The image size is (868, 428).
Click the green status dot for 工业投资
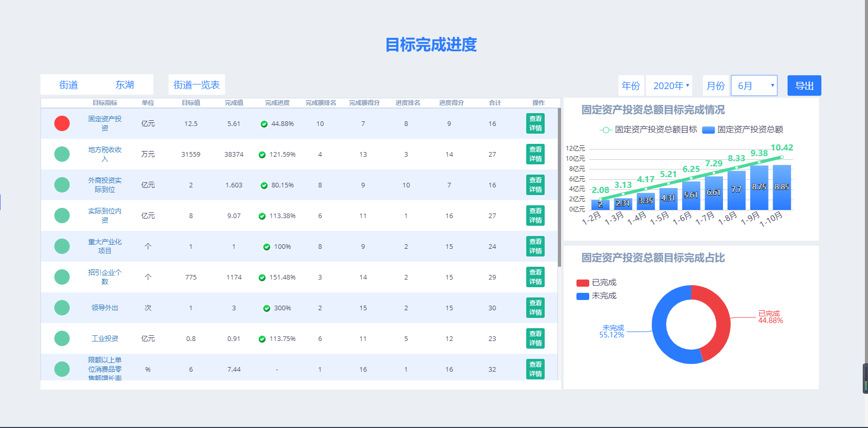point(62,338)
